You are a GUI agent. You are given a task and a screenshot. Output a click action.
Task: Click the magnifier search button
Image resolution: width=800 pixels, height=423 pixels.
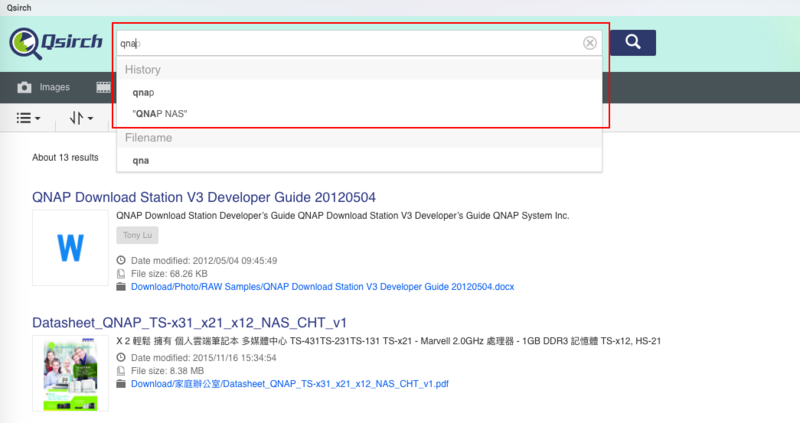click(633, 42)
